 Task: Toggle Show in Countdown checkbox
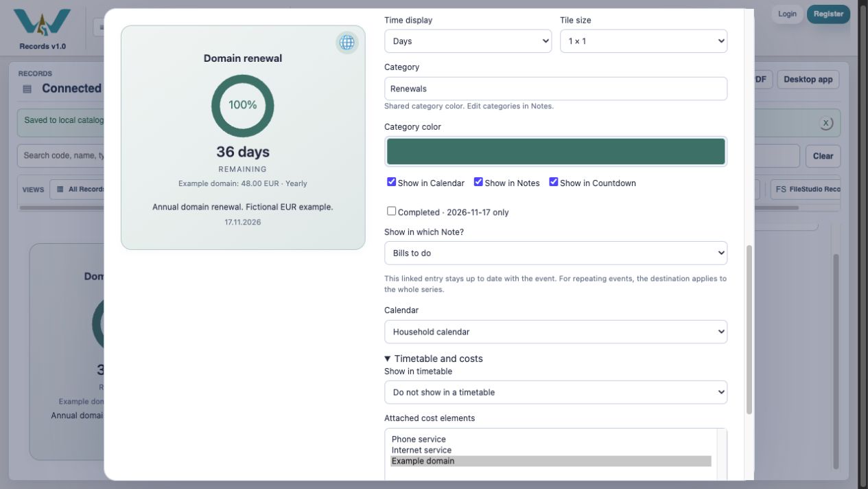click(554, 182)
